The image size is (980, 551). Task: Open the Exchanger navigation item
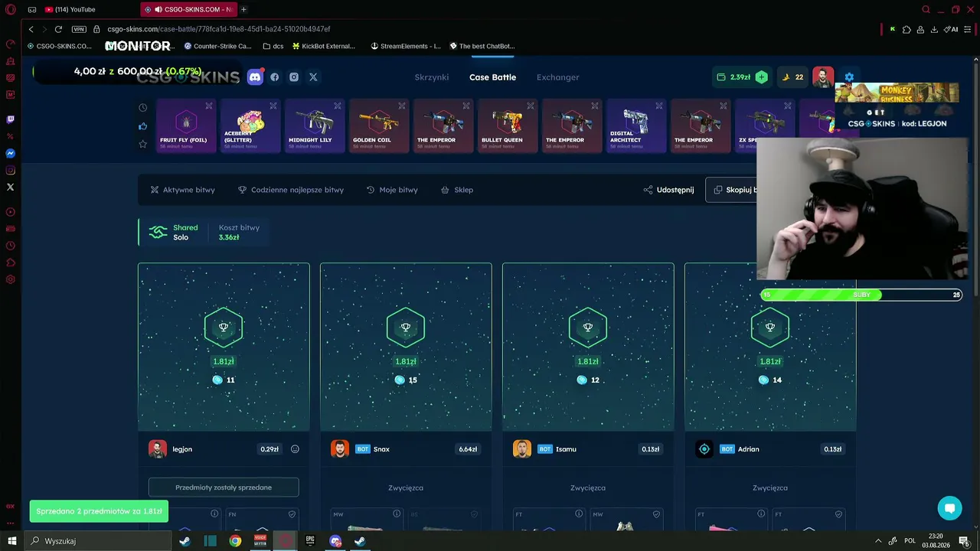[x=558, y=77]
